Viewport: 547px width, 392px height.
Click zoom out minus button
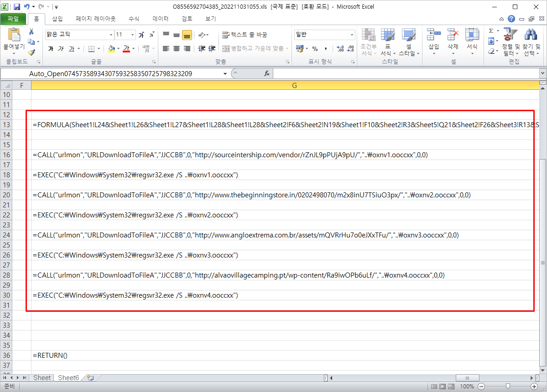coord(481,387)
